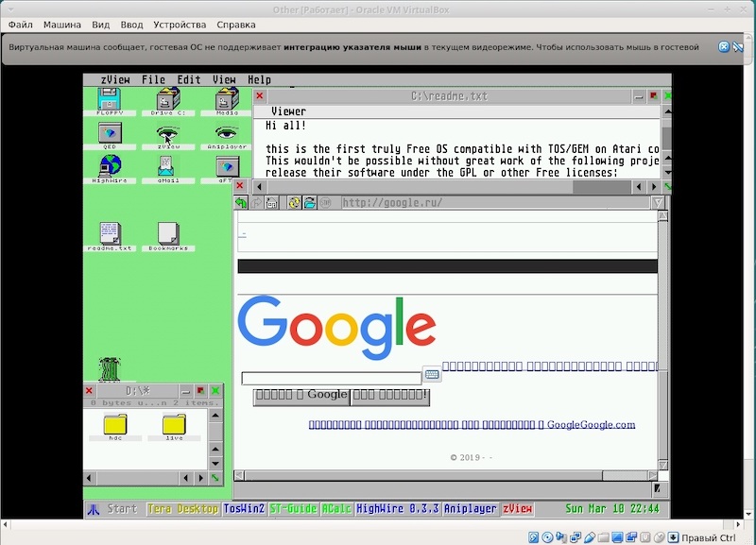Click the Google search text field
This screenshot has width=756, height=545.
pyautogui.click(x=331, y=378)
